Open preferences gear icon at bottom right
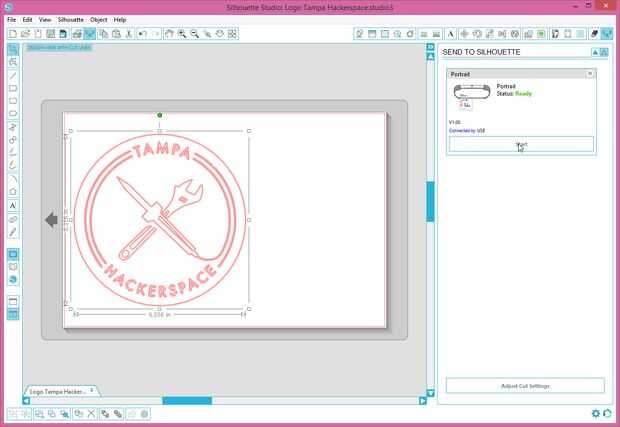Screen dimensions: 620x427 click(x=596, y=414)
